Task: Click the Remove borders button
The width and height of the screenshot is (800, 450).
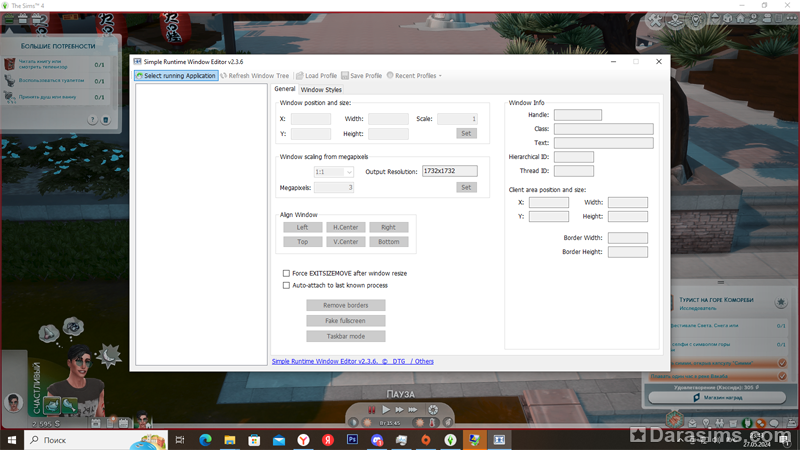Action: pos(345,305)
